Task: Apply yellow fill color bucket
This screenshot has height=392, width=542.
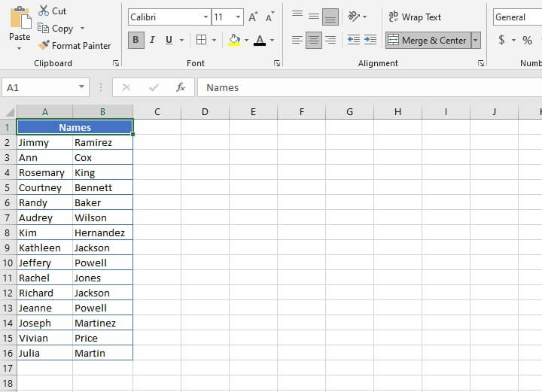Action: [x=234, y=40]
